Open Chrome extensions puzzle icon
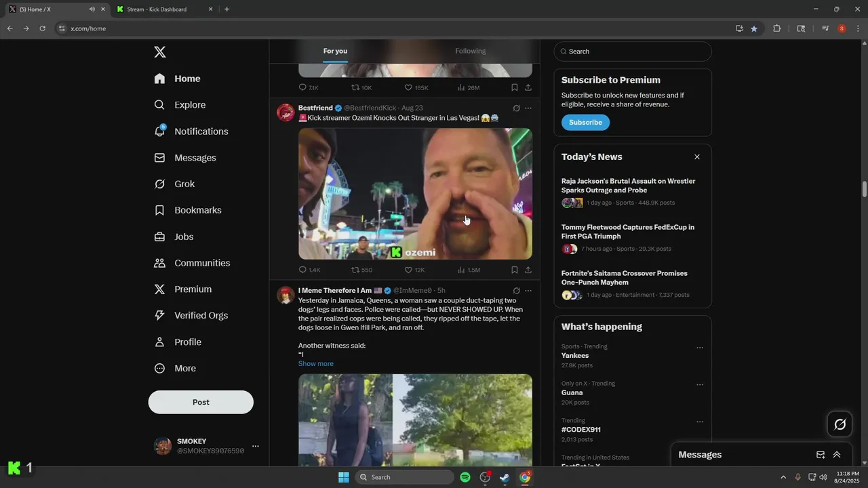This screenshot has height=488, width=868. [777, 28]
